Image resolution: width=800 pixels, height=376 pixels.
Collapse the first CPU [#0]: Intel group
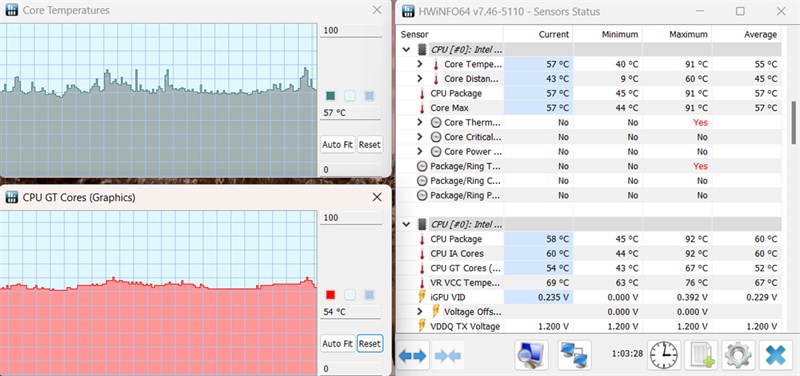[x=406, y=49]
